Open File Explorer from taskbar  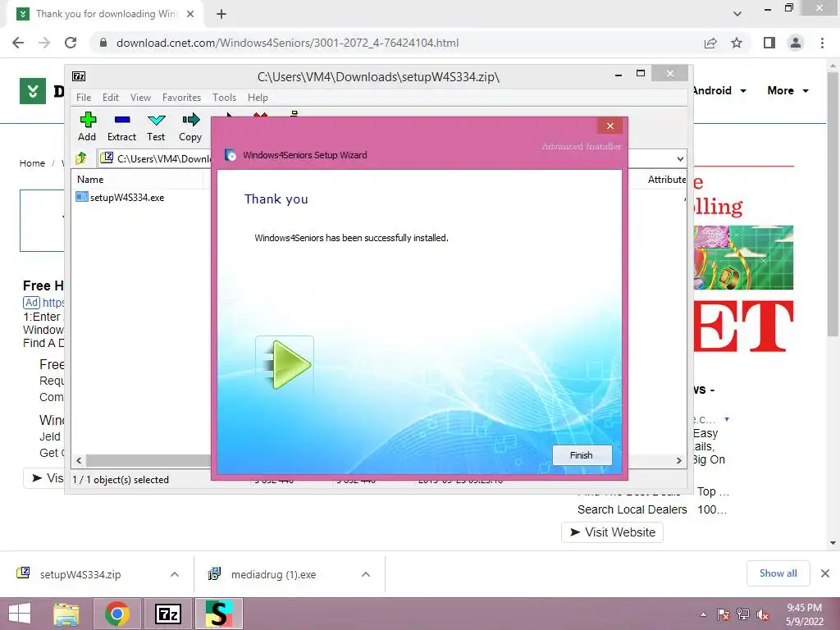point(66,614)
